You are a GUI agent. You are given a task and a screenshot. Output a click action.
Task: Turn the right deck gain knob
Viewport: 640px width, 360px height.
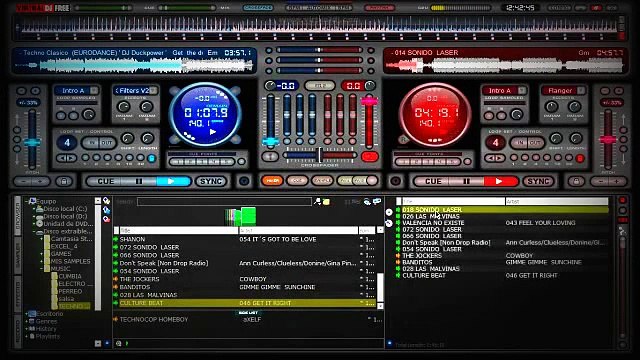(370, 85)
